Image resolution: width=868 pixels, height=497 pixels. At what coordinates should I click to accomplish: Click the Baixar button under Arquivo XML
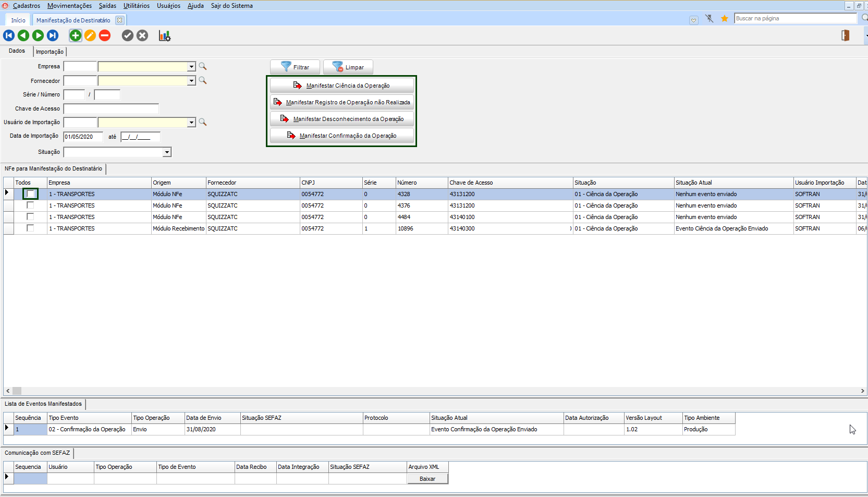pos(427,479)
